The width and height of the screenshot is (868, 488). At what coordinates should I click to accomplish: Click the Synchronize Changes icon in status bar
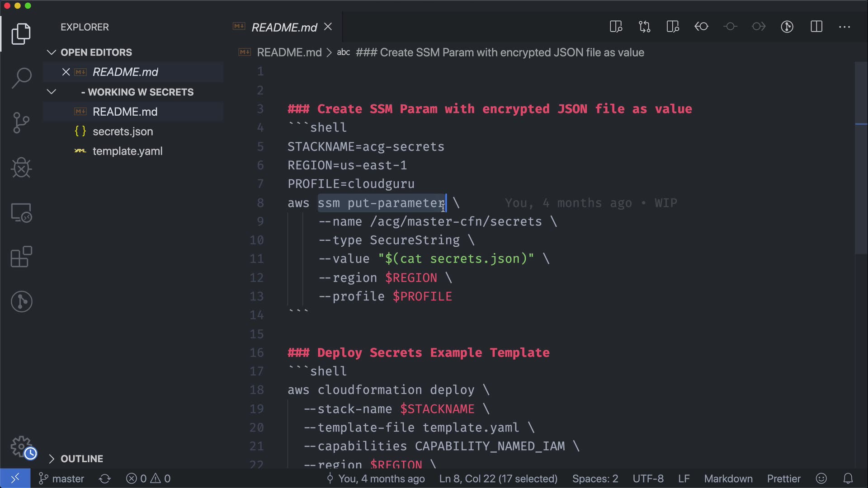coord(105,479)
